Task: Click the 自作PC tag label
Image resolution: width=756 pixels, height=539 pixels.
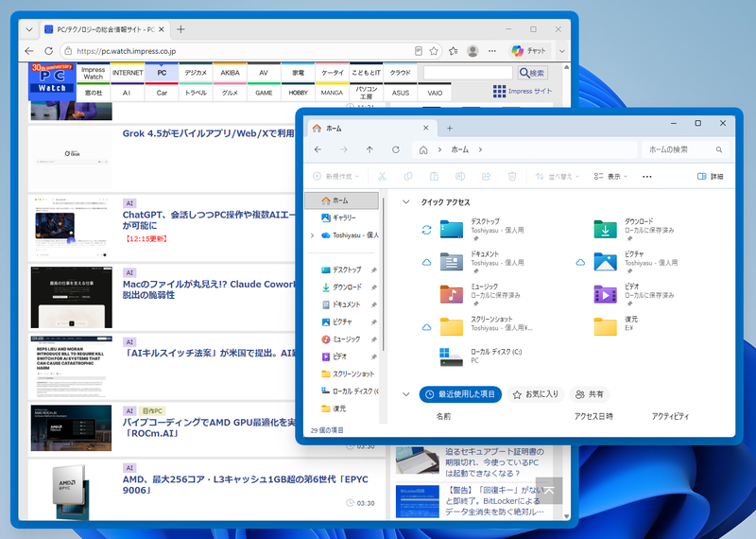Action: (x=152, y=411)
